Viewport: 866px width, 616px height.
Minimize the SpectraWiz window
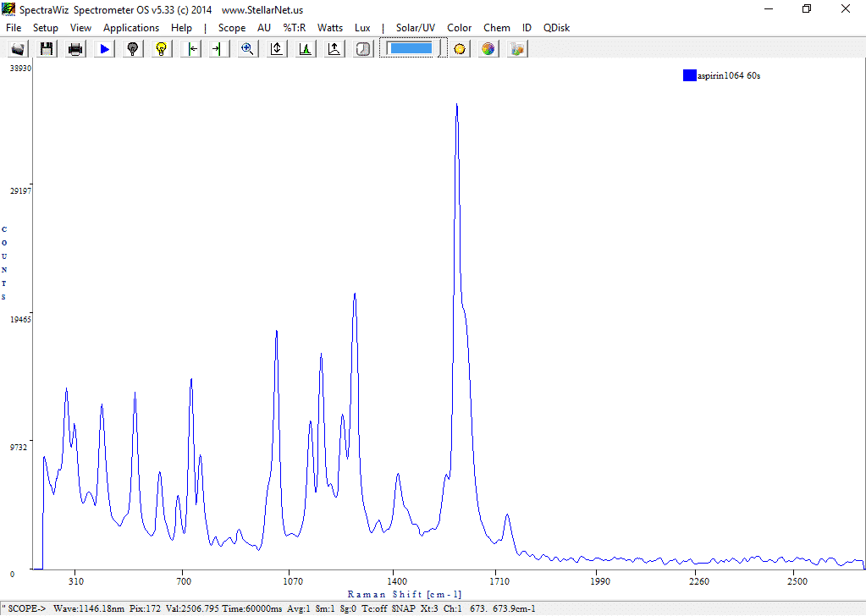769,8
